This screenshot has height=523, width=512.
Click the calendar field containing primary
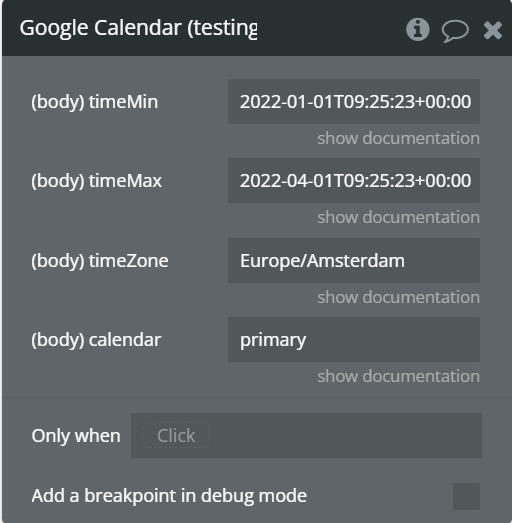pos(354,340)
